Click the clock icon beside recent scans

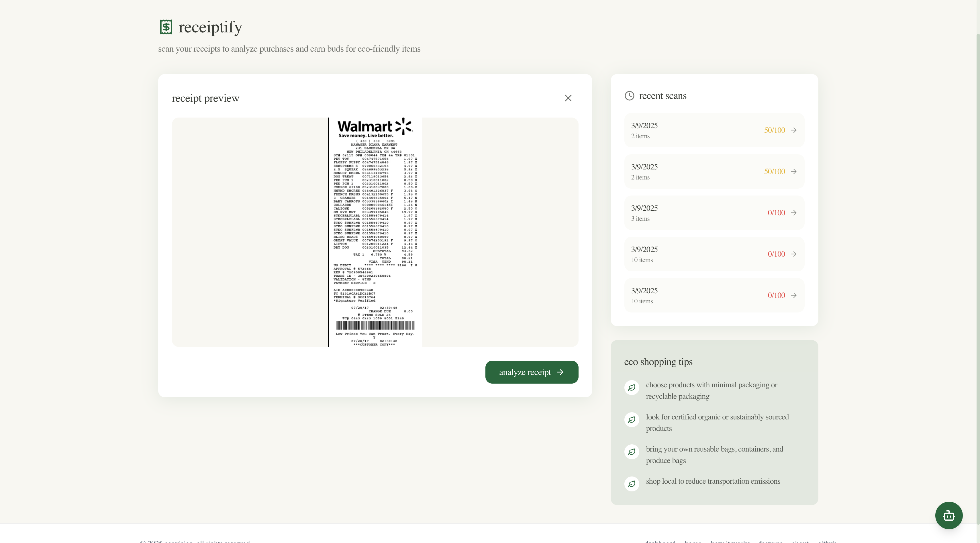pos(629,96)
